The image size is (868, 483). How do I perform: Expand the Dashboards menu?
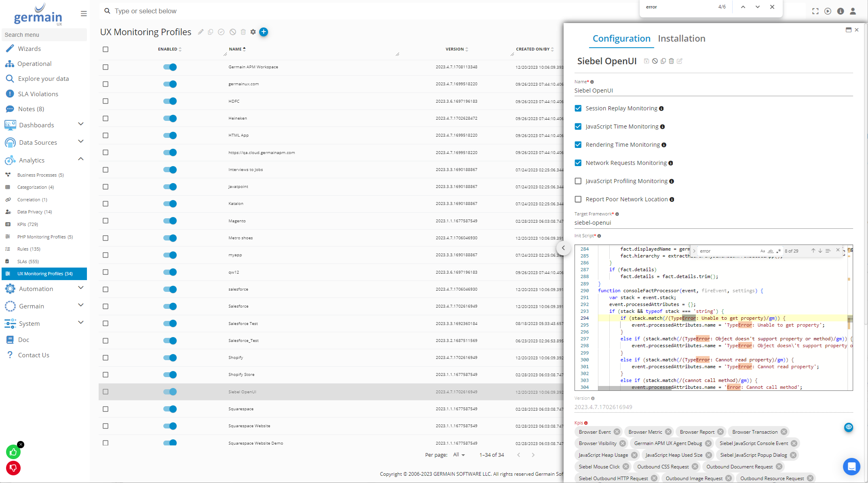pos(80,124)
